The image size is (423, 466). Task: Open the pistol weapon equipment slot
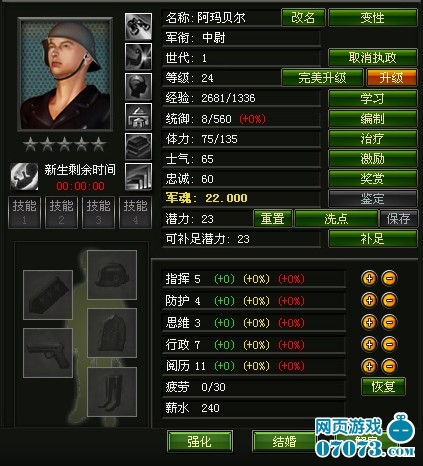[48, 353]
